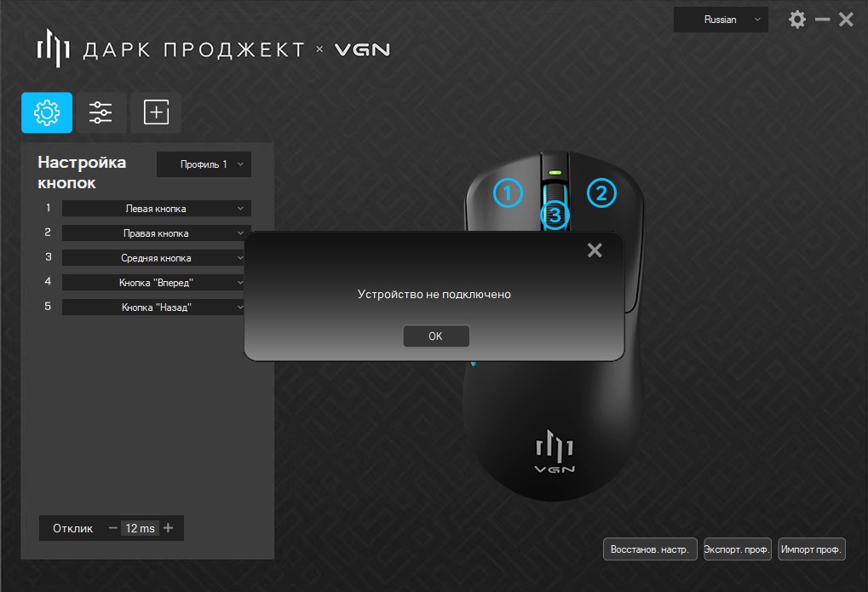
Task: Click Импорт проф. import profile button
Action: [812, 549]
